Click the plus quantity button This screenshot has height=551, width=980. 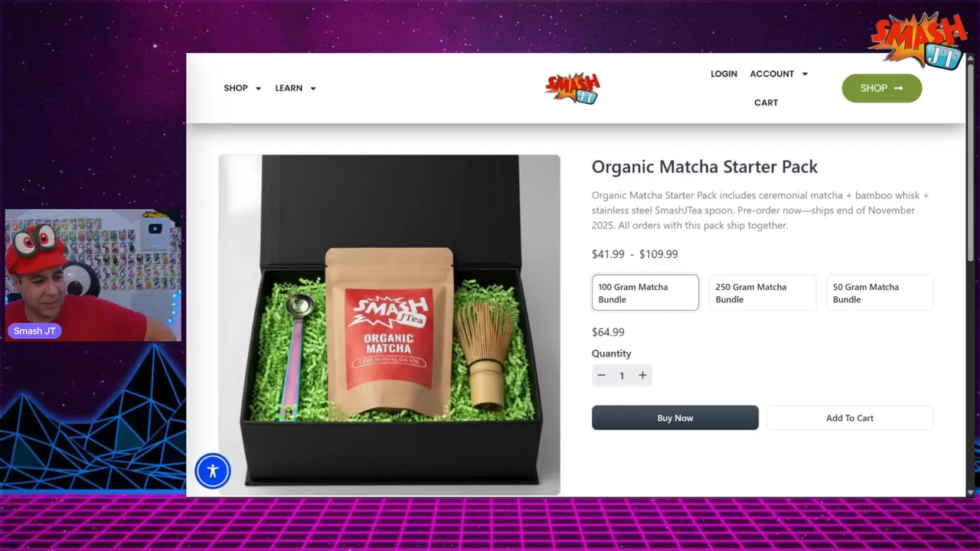[x=642, y=375]
